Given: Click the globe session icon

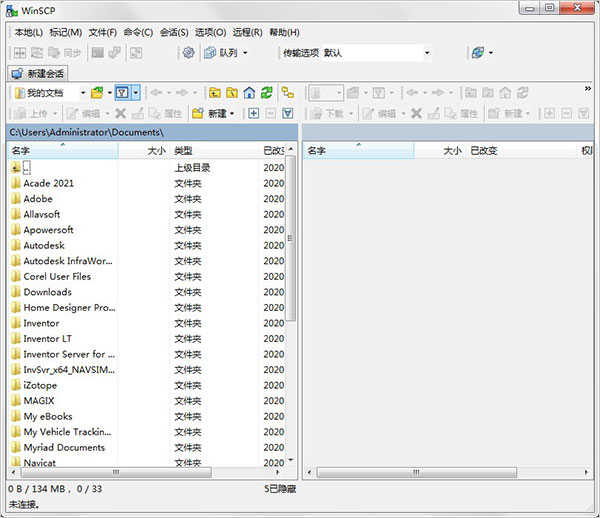Looking at the screenshot, I should pos(478,52).
